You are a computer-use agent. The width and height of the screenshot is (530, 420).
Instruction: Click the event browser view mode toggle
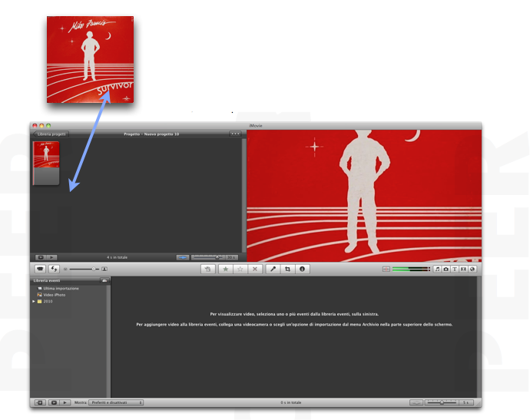coord(416,402)
